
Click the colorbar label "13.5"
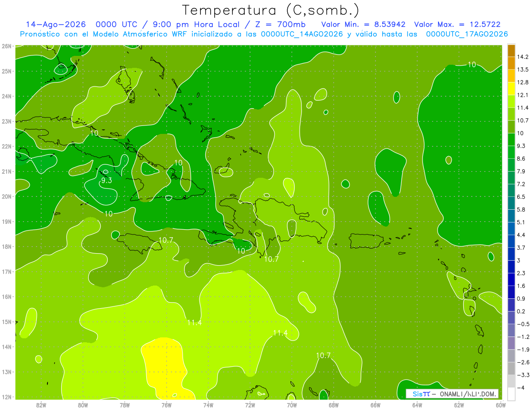coord(523,70)
